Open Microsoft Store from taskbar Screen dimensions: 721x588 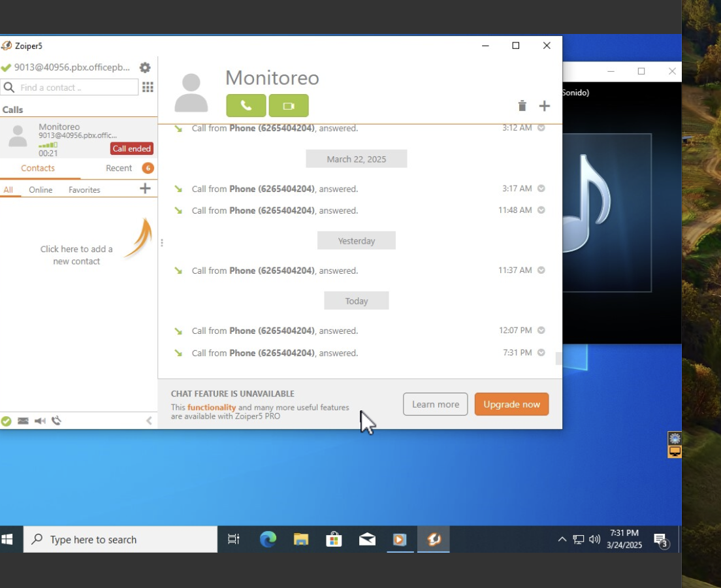[334, 539]
